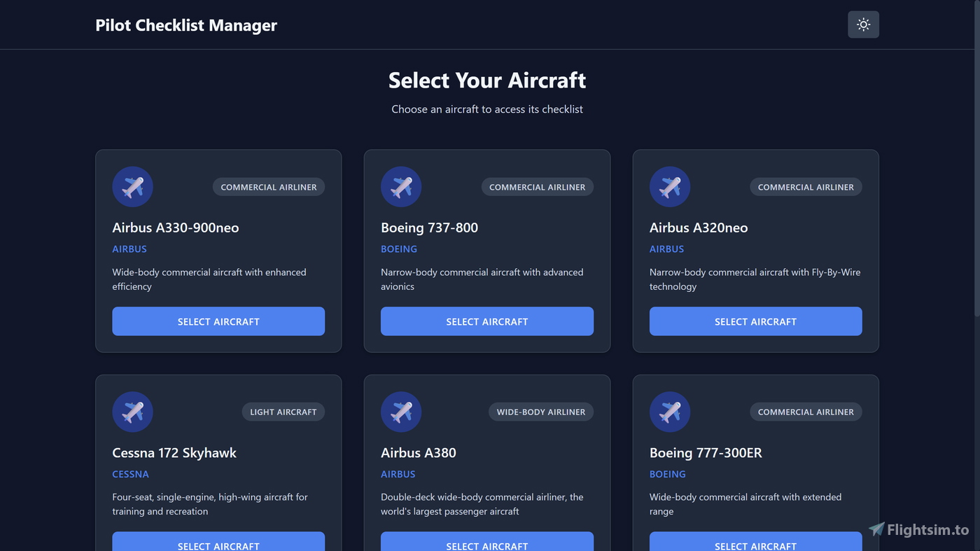Select the Cessna 172 Skyhawk aircraft

click(218, 545)
